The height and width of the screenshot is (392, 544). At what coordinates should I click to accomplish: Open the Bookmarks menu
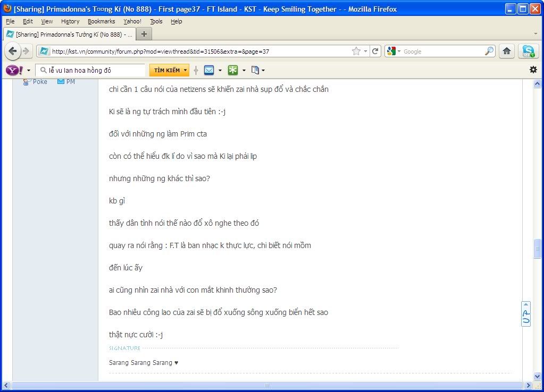tap(102, 21)
